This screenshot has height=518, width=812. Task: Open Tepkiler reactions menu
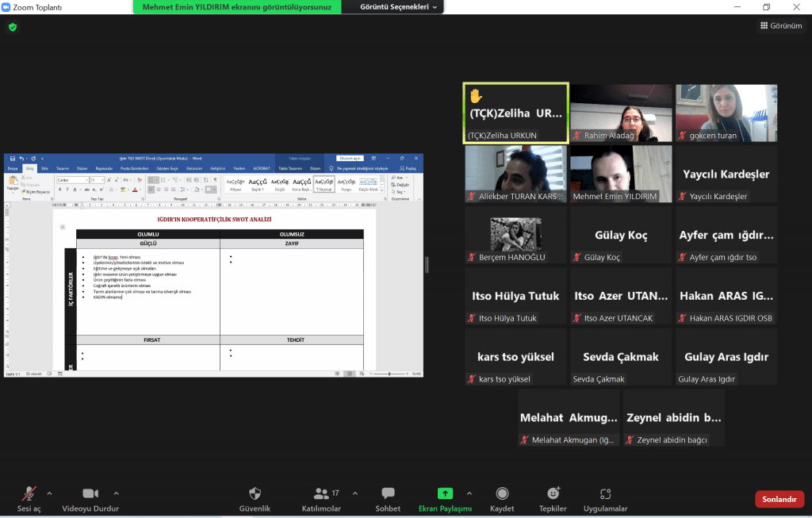[x=553, y=494]
